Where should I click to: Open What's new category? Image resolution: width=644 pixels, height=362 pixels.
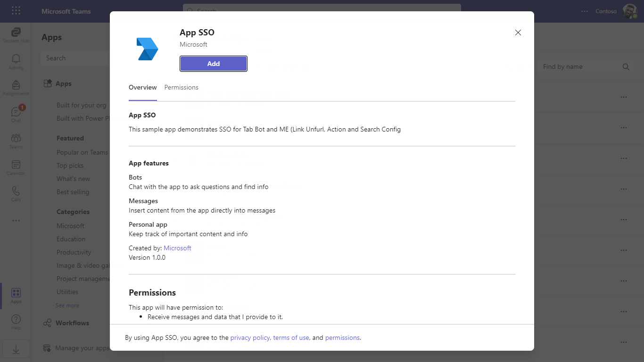74,179
